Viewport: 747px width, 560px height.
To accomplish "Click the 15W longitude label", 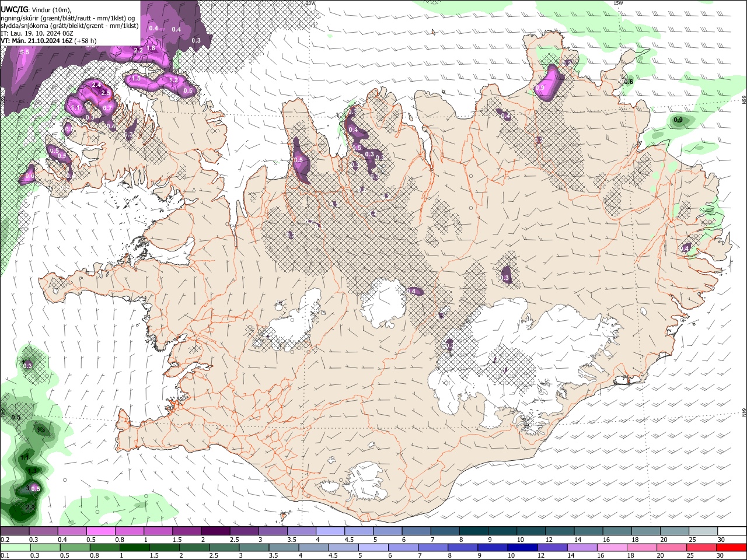I will pyautogui.click(x=619, y=3).
